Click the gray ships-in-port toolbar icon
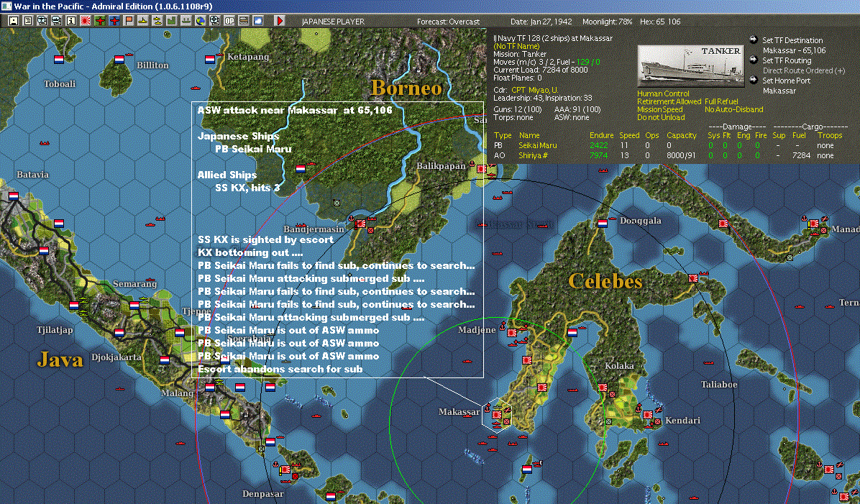The width and height of the screenshot is (860, 504). click(x=186, y=21)
